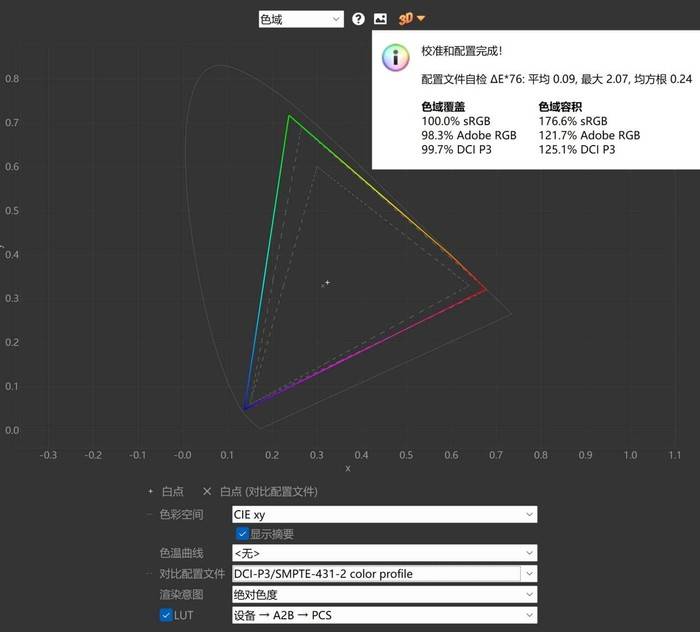Click the red vertex of the gamut triangle
The width and height of the screenshot is (700, 632).
[x=486, y=290]
